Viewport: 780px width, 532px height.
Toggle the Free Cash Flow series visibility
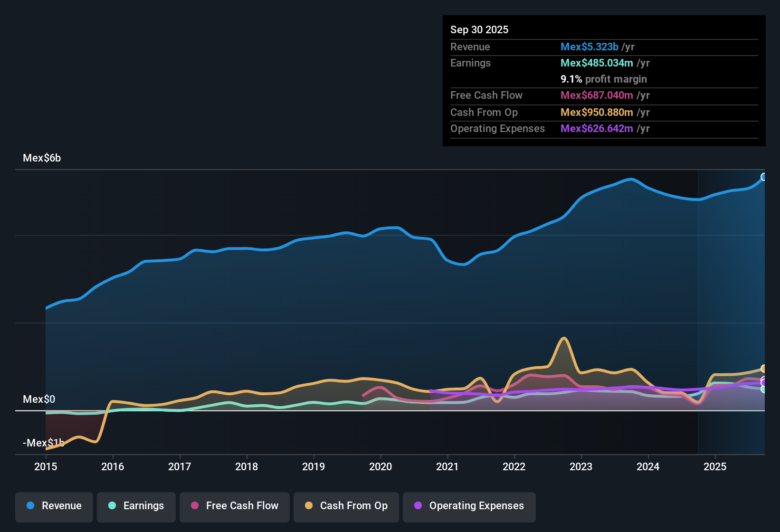(x=234, y=506)
